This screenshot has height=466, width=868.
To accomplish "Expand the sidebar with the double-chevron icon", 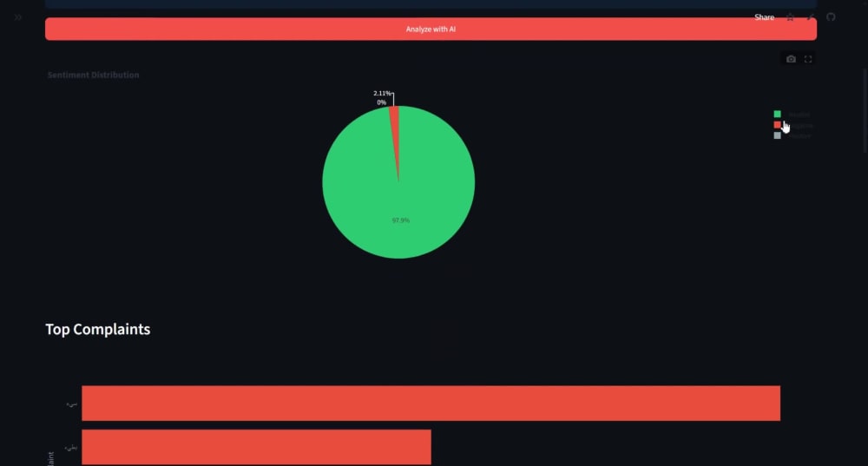I will pos(17,17).
